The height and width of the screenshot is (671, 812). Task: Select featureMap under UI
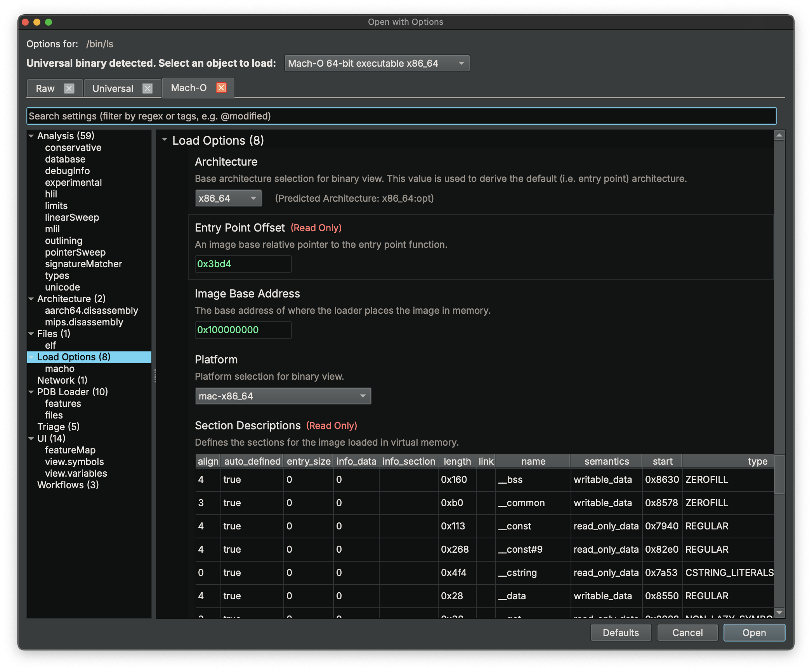pos(70,450)
